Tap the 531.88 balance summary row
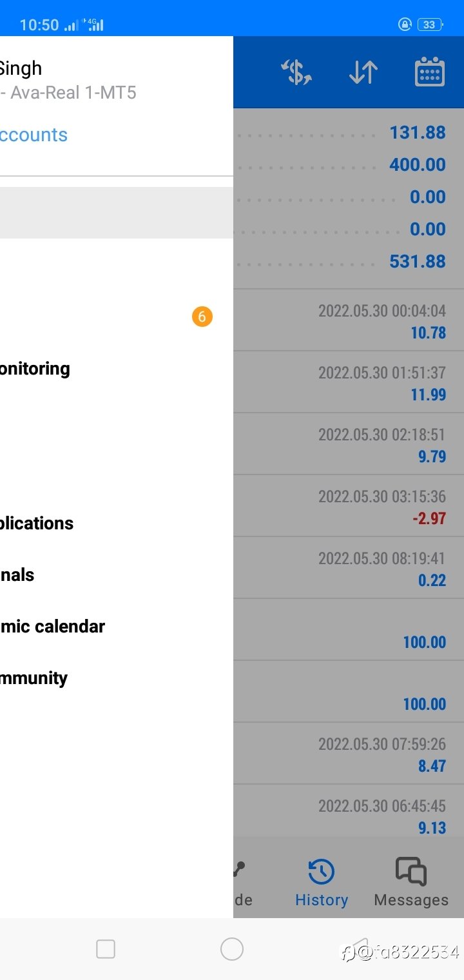This screenshot has height=980, width=464. (x=349, y=261)
